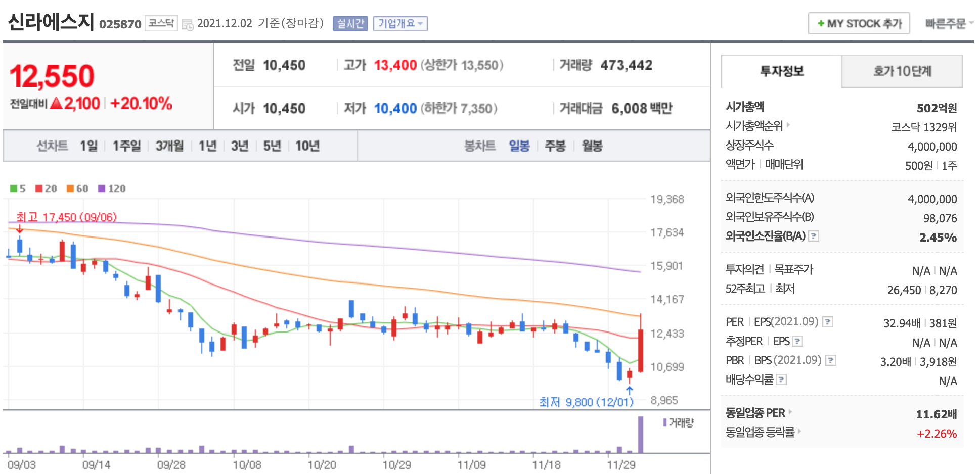
Task: Click the current price 12,550
Action: point(52,76)
